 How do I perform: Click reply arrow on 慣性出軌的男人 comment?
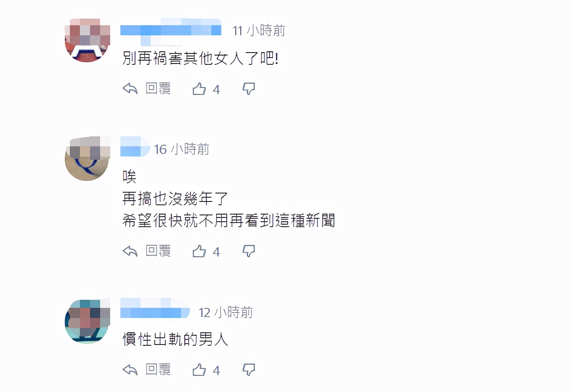(130, 370)
